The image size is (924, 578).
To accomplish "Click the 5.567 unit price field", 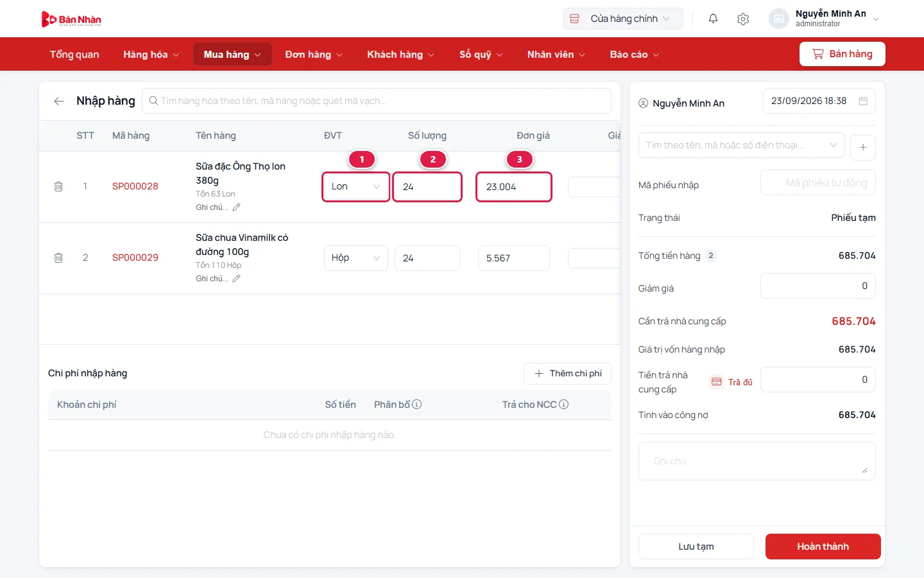I will click(514, 258).
